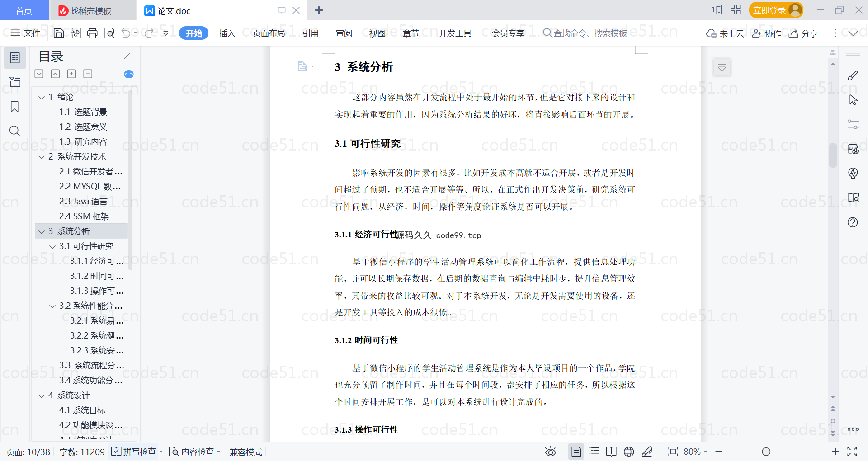Collapse the 2 系统开发技术 outline section
868x461 pixels.
(x=42, y=157)
